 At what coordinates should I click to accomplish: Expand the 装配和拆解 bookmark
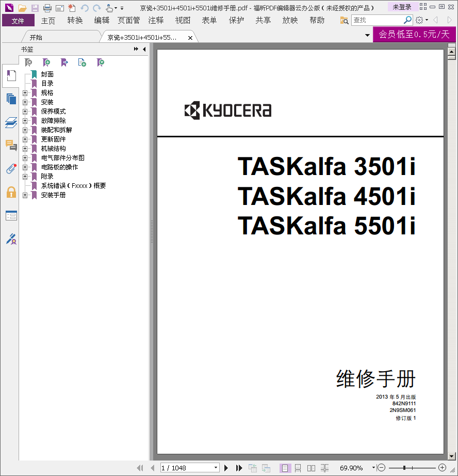coord(25,130)
